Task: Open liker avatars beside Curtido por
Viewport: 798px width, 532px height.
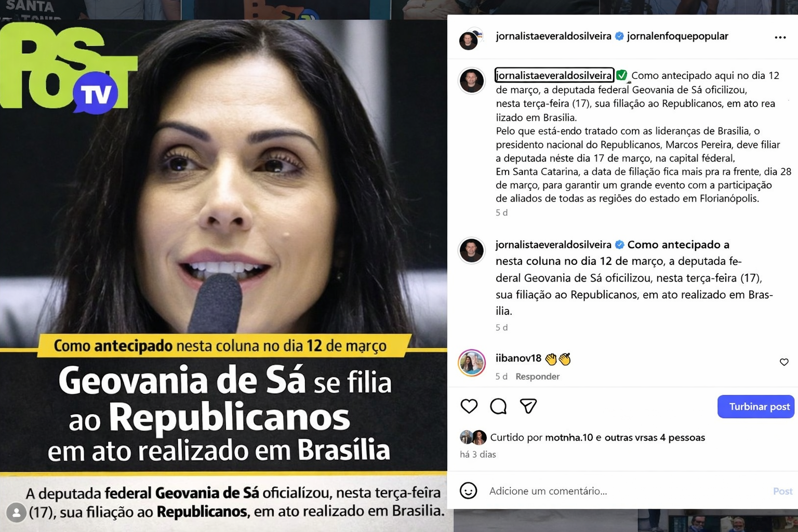Action: pos(473,437)
